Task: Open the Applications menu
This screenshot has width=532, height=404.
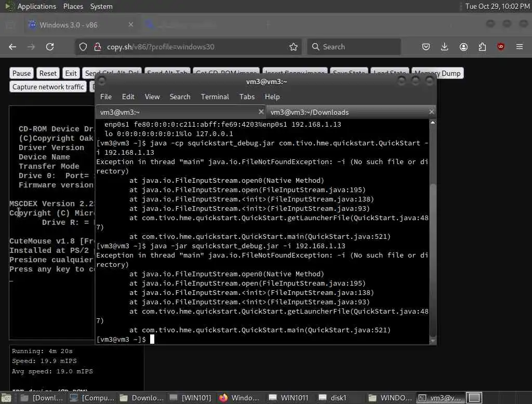Action: tap(37, 6)
